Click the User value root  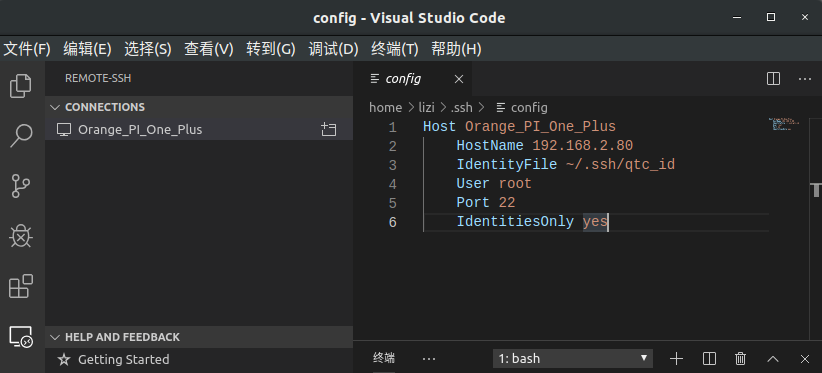coord(515,184)
